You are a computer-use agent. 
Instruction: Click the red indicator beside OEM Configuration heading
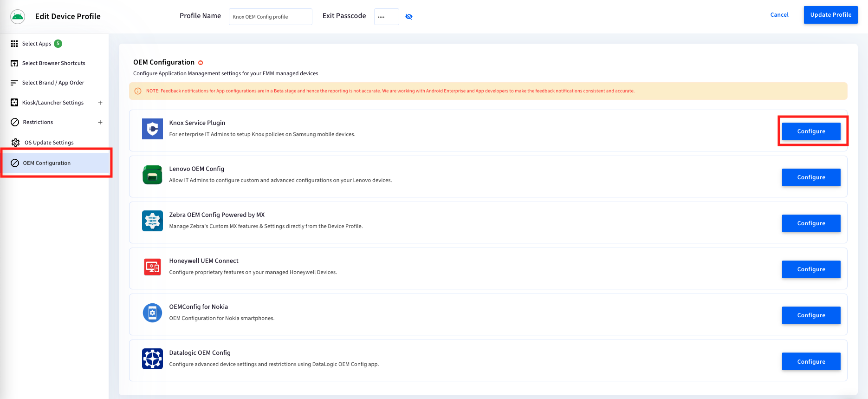point(201,63)
